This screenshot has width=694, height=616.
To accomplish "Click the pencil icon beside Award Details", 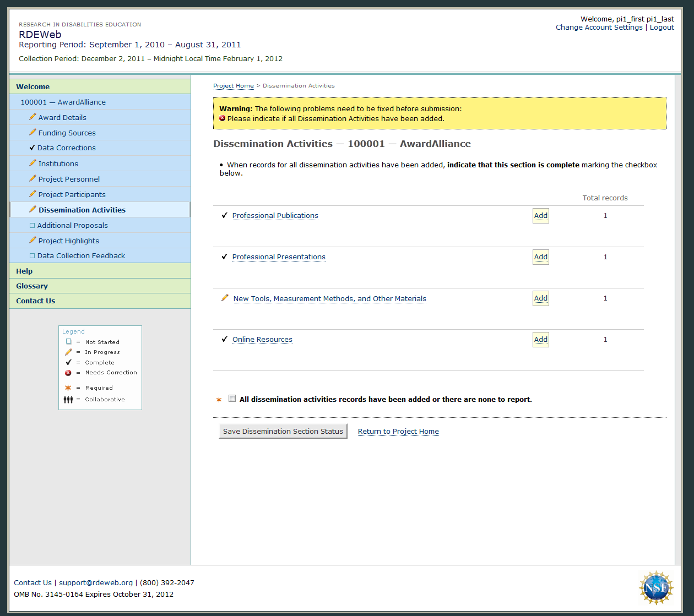I will [x=32, y=117].
